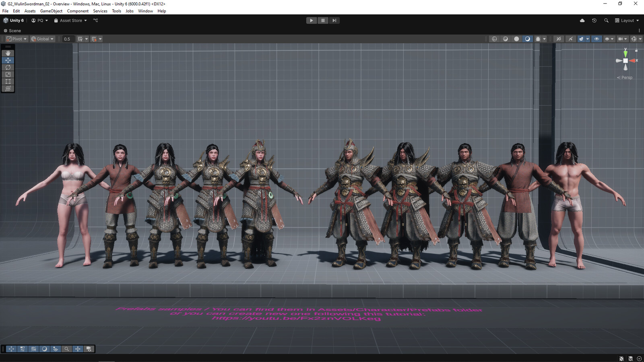Open the debug draw mode bug icon

tap(538, 39)
